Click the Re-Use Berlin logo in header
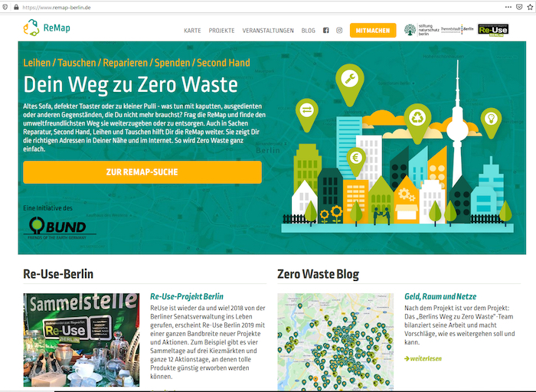536x392 pixels. point(493,30)
